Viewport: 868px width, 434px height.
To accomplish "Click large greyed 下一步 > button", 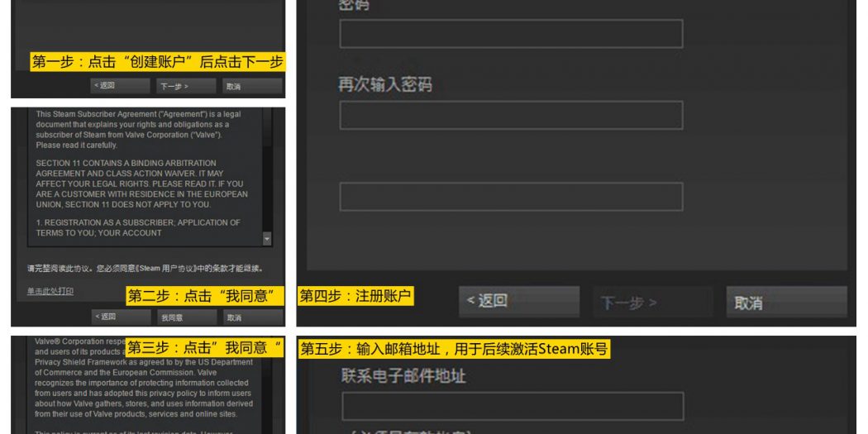I will tap(653, 302).
